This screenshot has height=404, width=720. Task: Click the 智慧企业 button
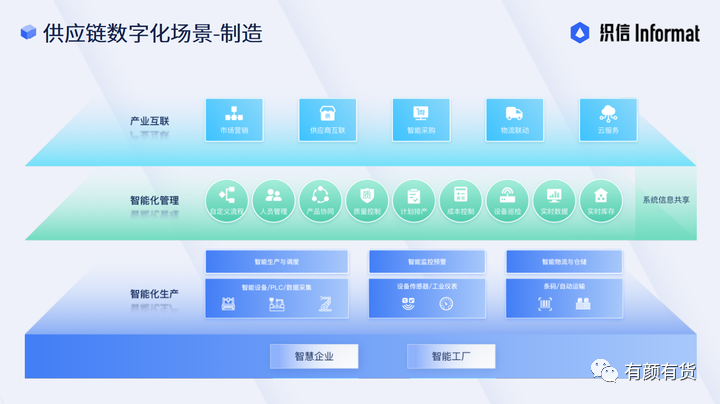(314, 356)
